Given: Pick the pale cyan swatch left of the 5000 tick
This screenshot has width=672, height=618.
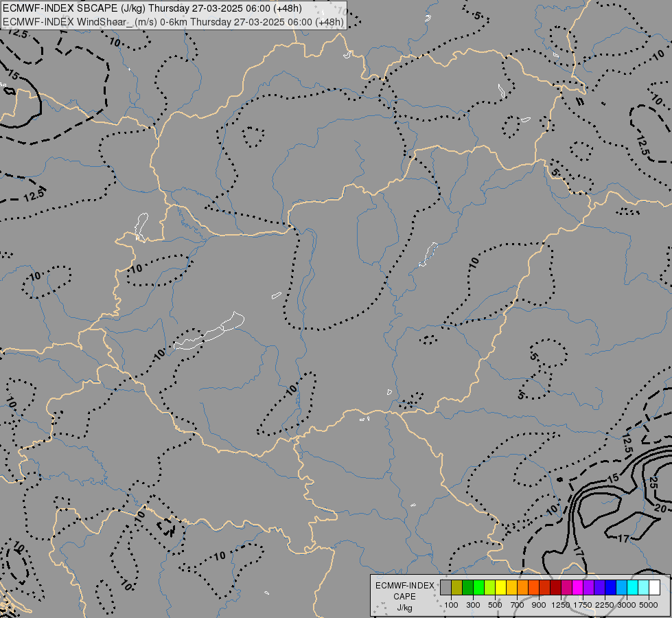Looking at the screenshot, I should tap(644, 588).
